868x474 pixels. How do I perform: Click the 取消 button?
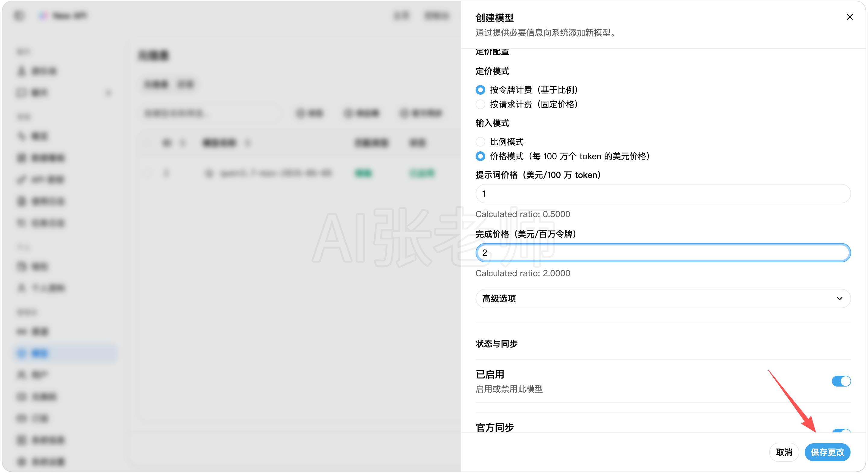pos(784,452)
